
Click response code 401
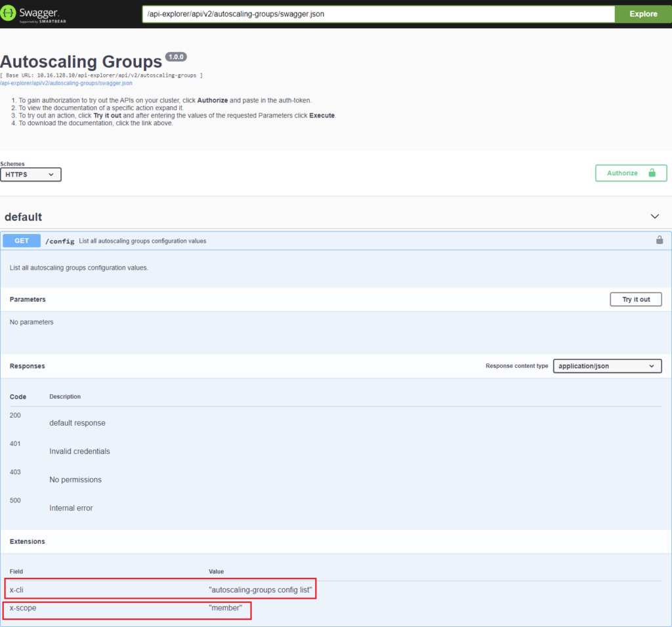[15, 444]
